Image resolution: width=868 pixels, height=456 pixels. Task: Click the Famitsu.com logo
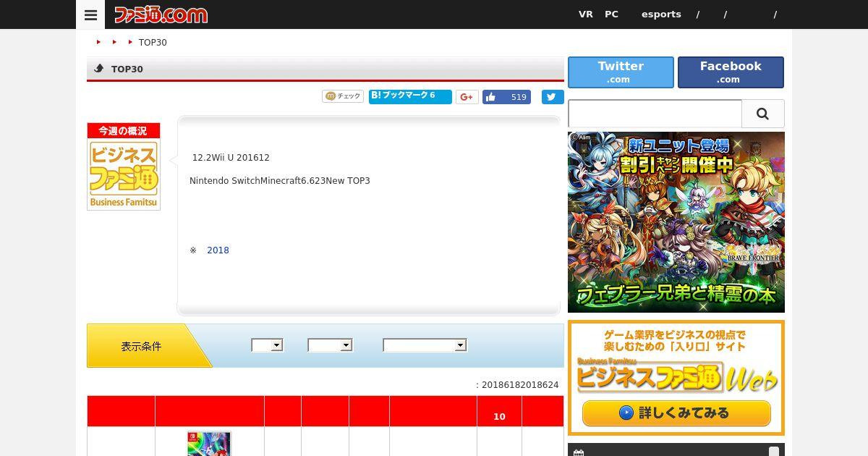tap(161, 14)
